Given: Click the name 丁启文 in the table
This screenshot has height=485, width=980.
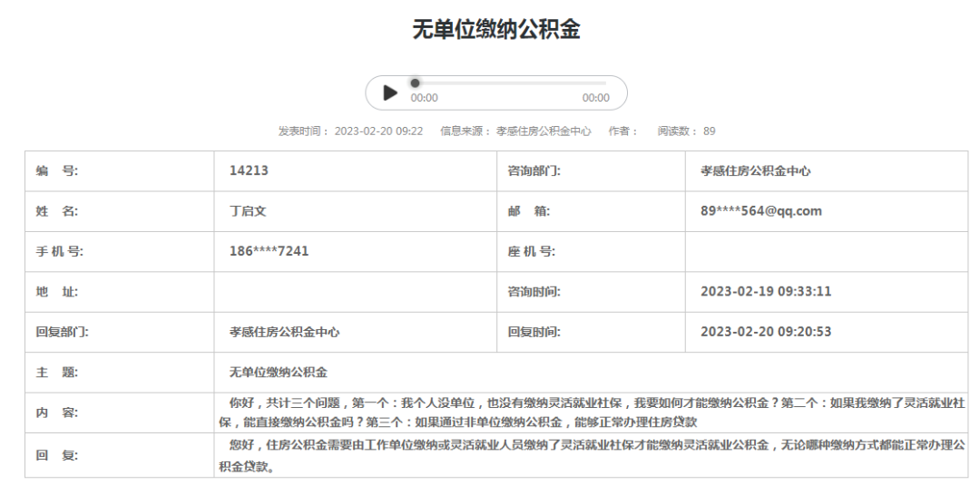Looking at the screenshot, I should [x=248, y=211].
